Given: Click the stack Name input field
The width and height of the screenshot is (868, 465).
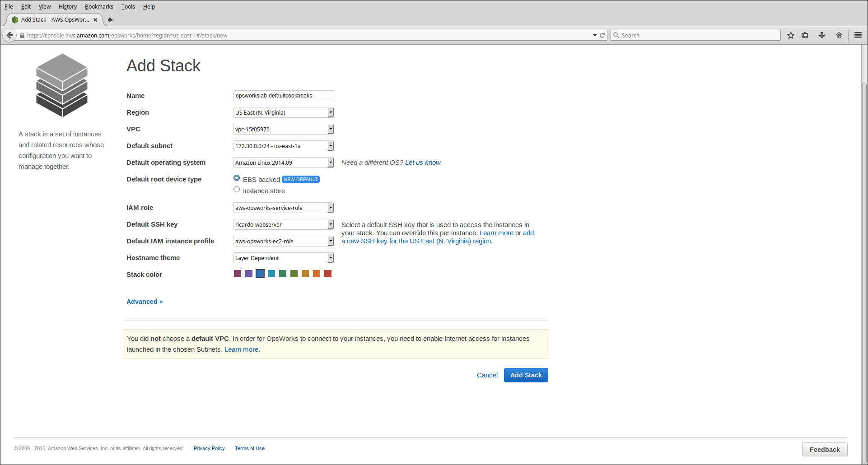Looking at the screenshot, I should click(283, 96).
